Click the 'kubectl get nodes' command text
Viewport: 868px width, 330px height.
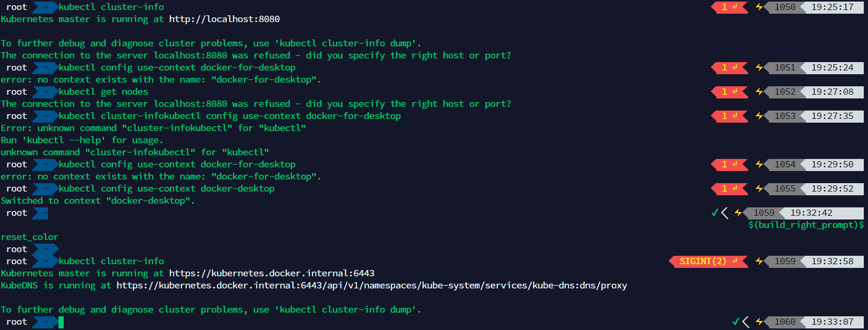[x=103, y=92]
